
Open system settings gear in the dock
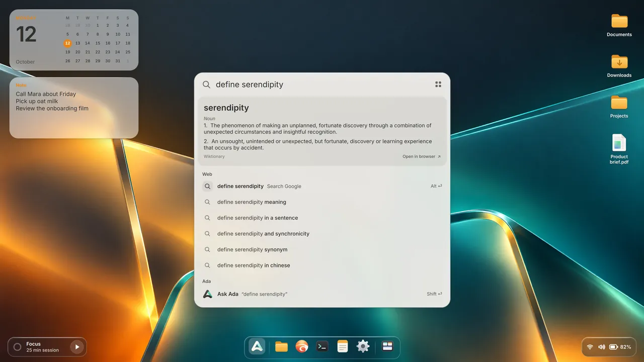click(x=363, y=346)
